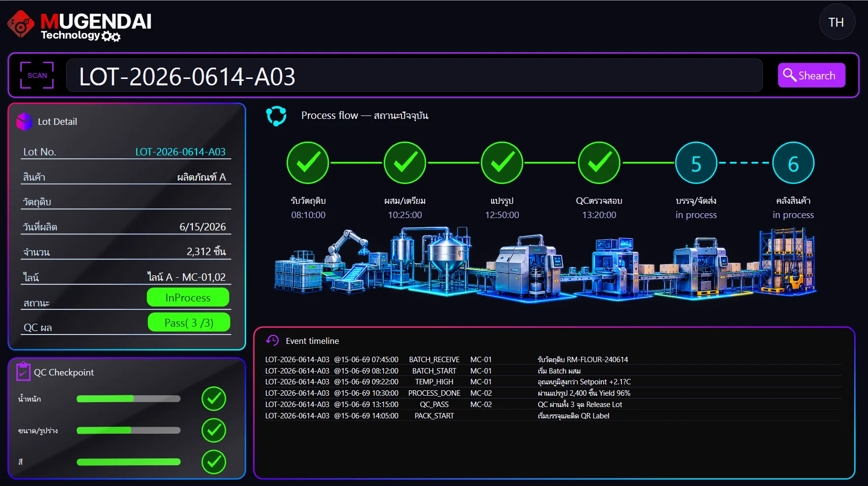Click the PROCESS_DONE event row

coord(552,393)
